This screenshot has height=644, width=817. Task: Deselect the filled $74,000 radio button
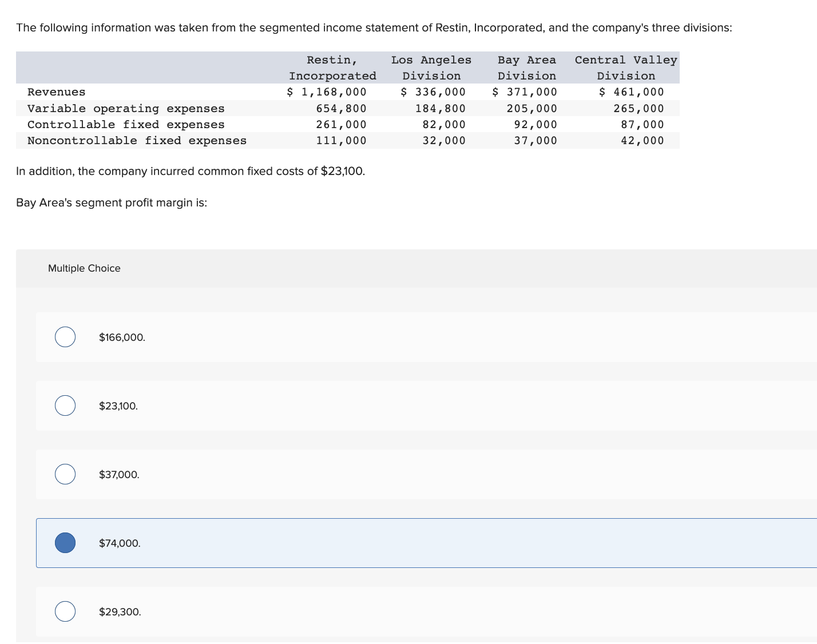(x=65, y=542)
